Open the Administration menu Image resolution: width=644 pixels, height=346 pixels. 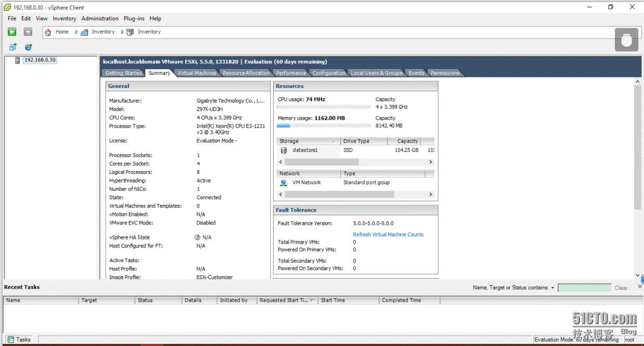point(100,18)
